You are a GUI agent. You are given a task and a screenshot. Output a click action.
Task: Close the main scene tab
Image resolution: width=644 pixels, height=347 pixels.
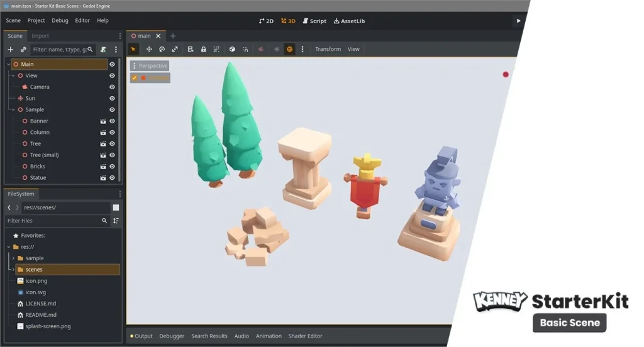[x=158, y=36]
